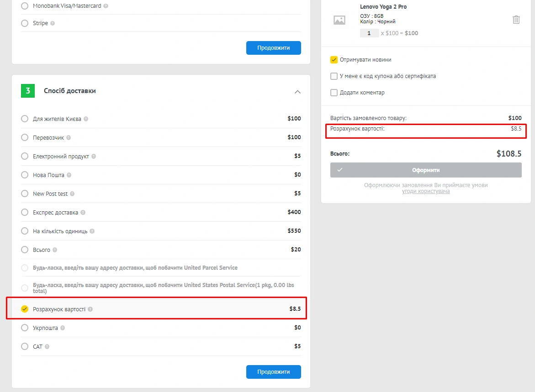This screenshot has width=535, height=392.
Task: Click Продовжити under the delivery methods
Action: [x=273, y=372]
